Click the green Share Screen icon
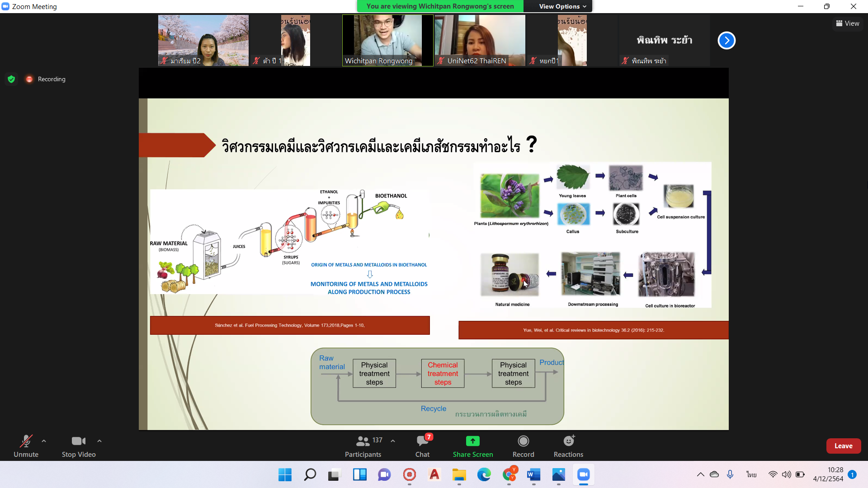Image resolution: width=868 pixels, height=488 pixels. (472, 441)
